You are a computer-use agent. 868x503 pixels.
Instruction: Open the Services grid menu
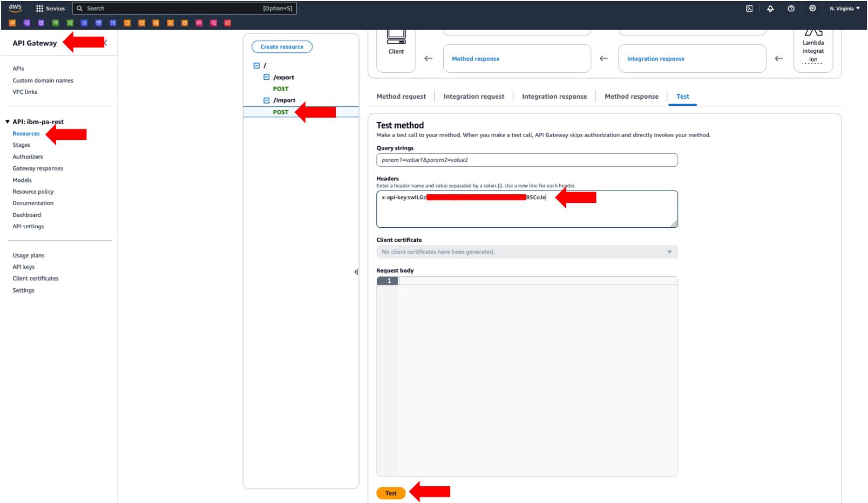50,9
